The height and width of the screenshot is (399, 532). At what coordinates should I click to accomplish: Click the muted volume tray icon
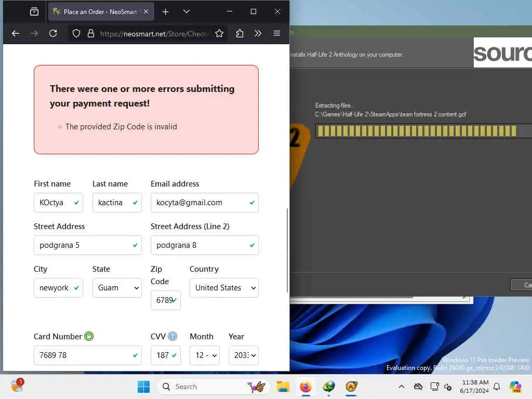(448, 387)
